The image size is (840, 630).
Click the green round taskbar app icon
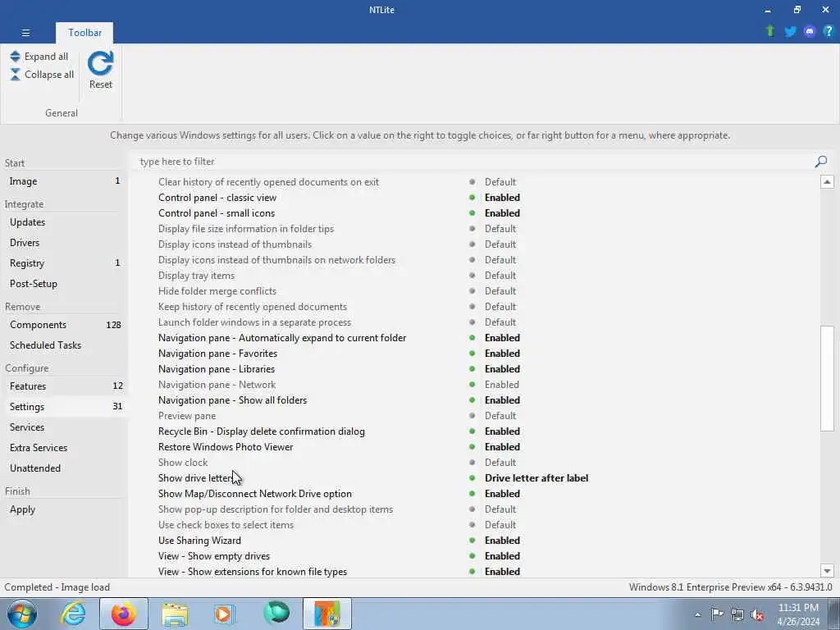(x=276, y=614)
